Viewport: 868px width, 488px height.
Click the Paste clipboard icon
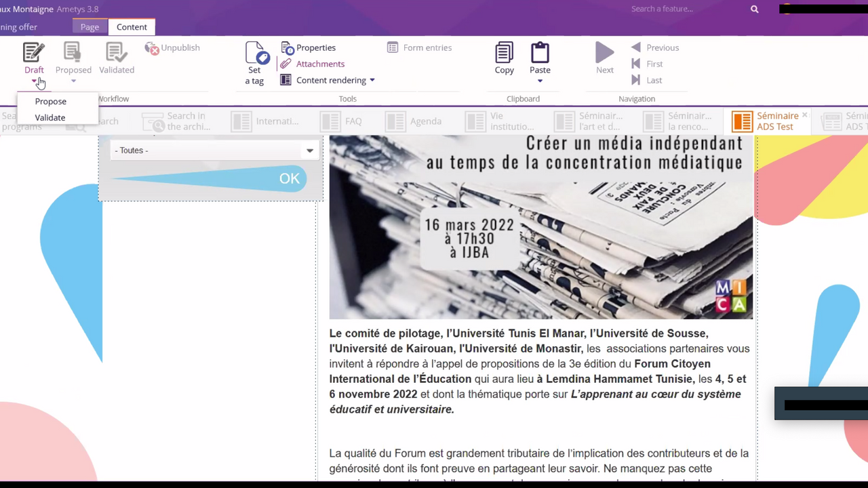(x=540, y=54)
